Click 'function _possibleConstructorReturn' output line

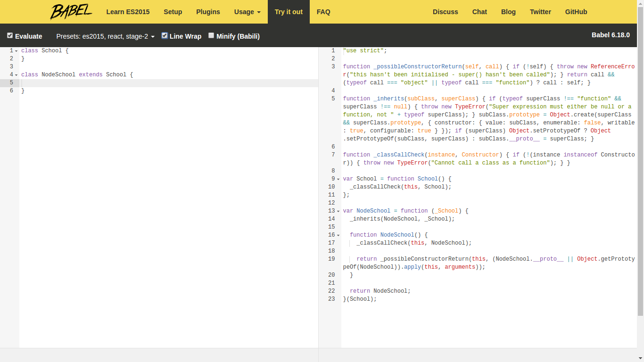[489, 74]
